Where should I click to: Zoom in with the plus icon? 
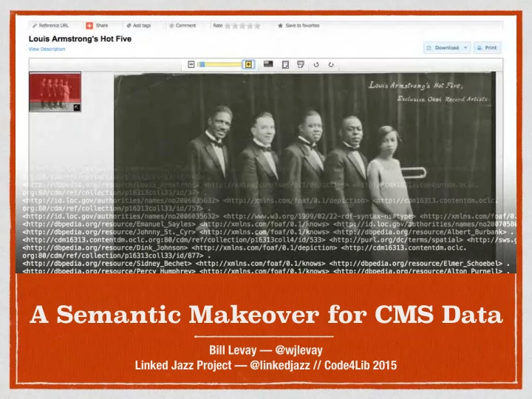click(x=248, y=64)
